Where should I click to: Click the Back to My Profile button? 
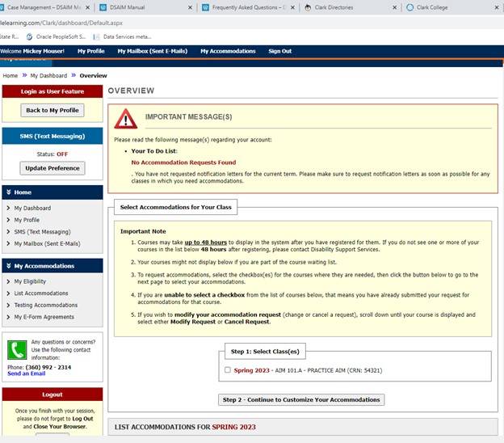(x=52, y=111)
